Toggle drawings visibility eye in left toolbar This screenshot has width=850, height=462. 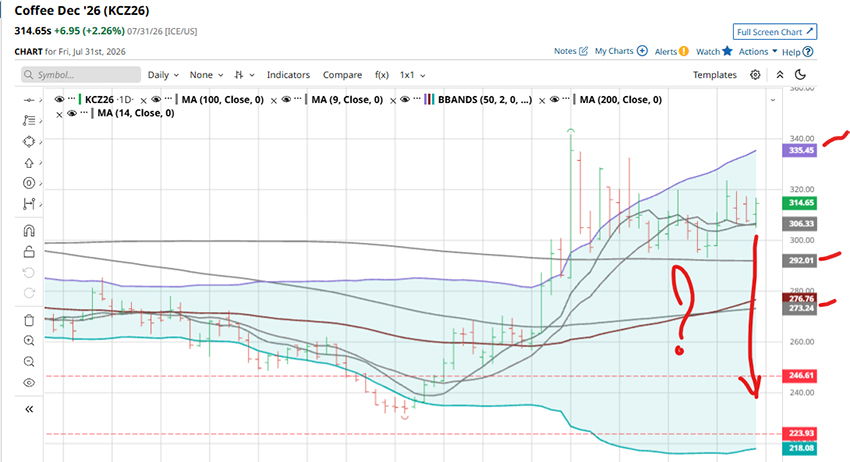click(x=29, y=383)
